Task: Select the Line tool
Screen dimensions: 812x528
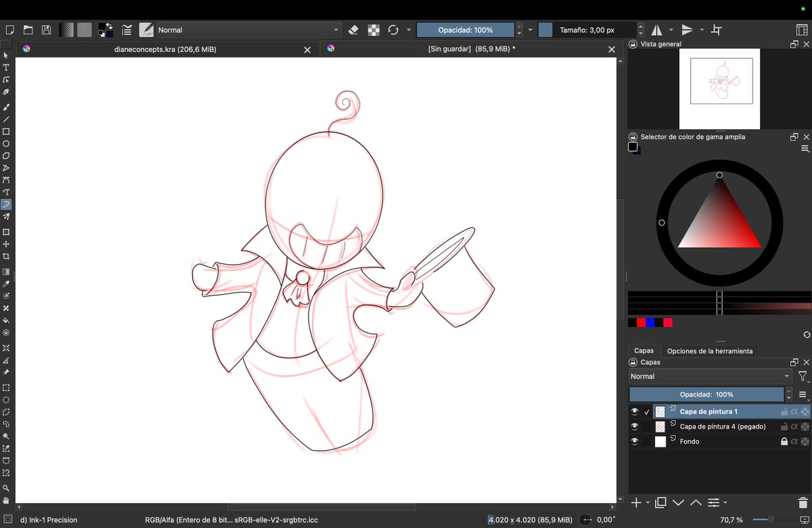Action: tap(6, 119)
